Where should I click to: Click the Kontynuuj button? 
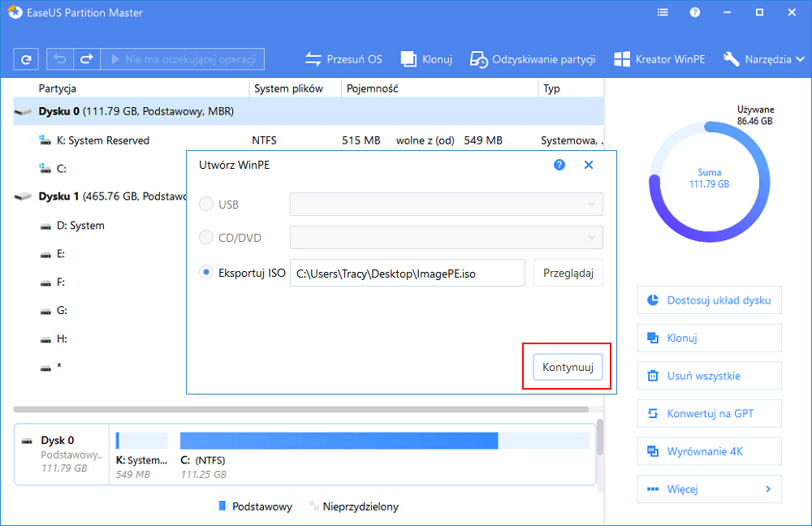pyautogui.click(x=568, y=367)
